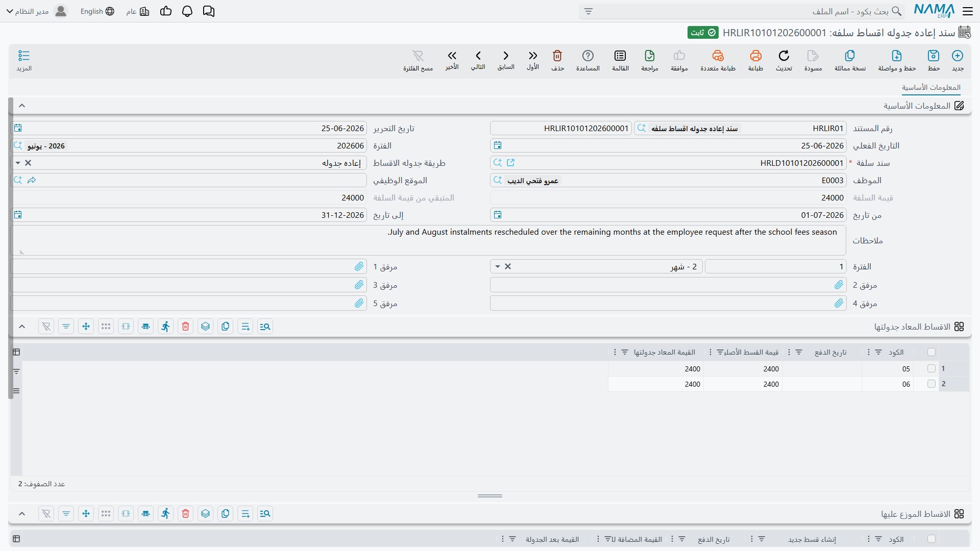Open the طريقة جدولة الاقساط dropdown arrow

coord(18,163)
